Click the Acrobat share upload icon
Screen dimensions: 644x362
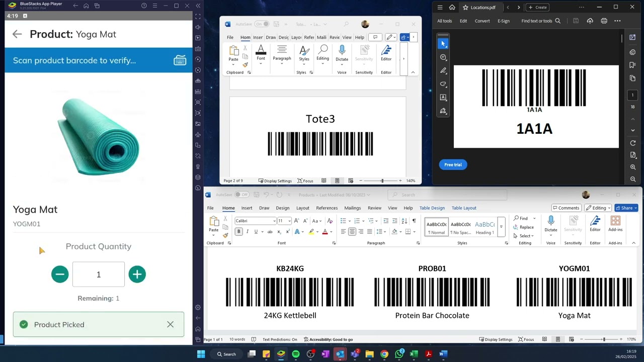tap(590, 21)
